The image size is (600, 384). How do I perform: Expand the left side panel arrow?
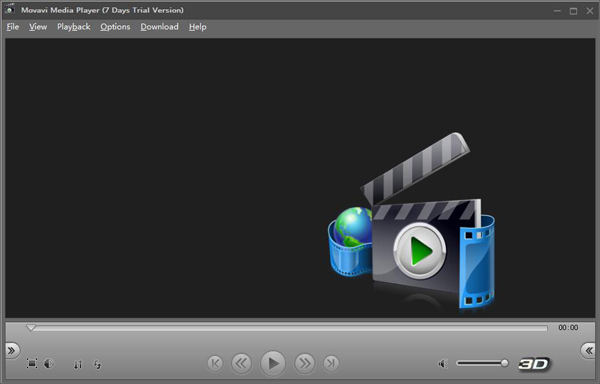[12, 350]
